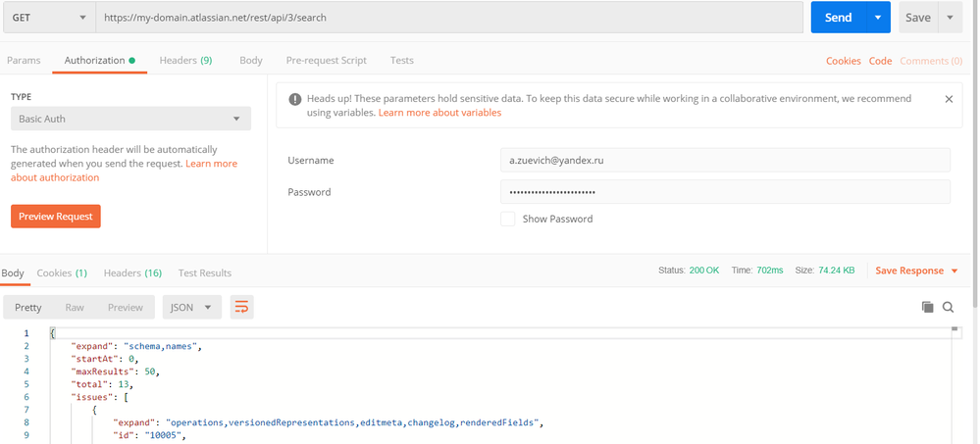Click the info icon in Heads up banner

294,99
